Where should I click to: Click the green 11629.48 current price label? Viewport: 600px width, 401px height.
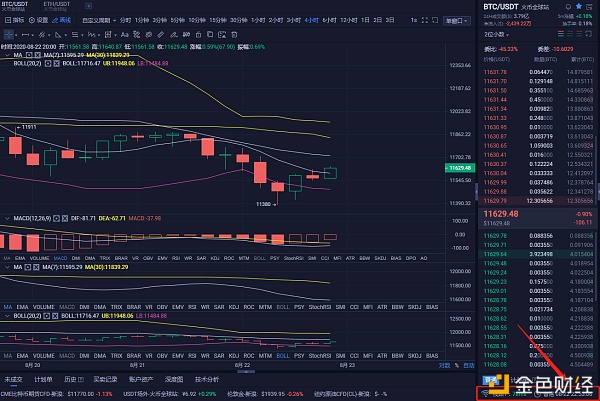(x=460, y=168)
